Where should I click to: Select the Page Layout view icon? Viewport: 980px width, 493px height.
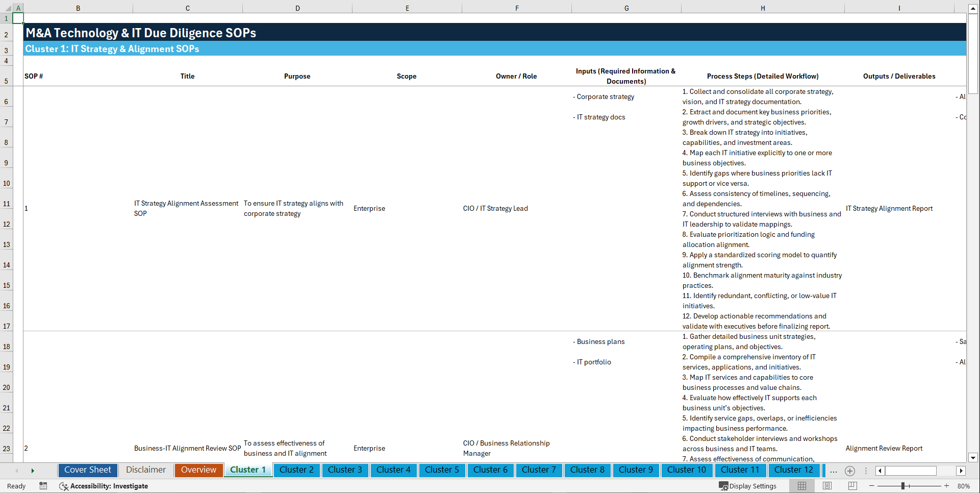(826, 486)
